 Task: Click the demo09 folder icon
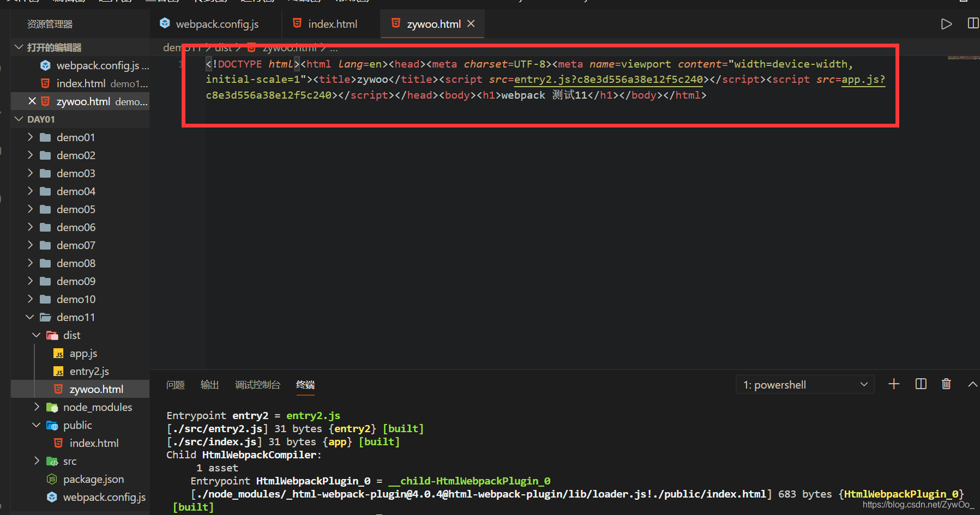(46, 281)
